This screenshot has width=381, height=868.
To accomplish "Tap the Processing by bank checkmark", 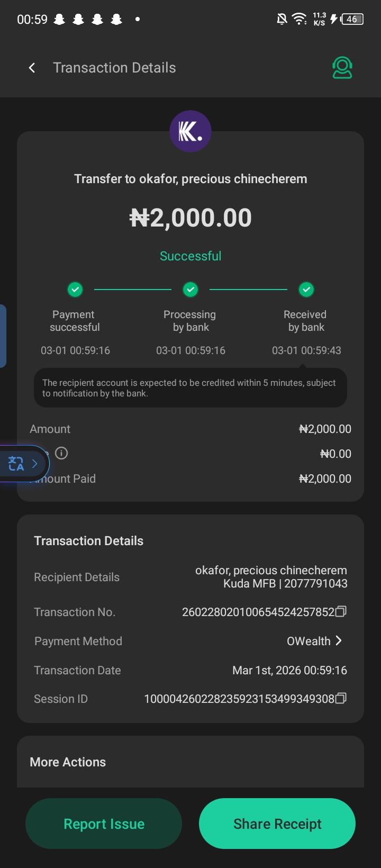I will (x=190, y=290).
